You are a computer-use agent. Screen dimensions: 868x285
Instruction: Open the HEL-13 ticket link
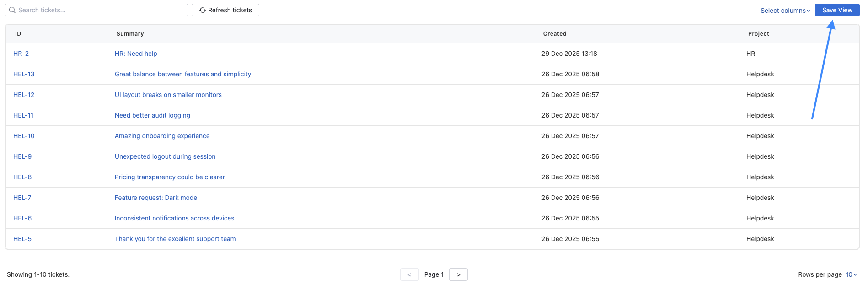[x=24, y=74]
